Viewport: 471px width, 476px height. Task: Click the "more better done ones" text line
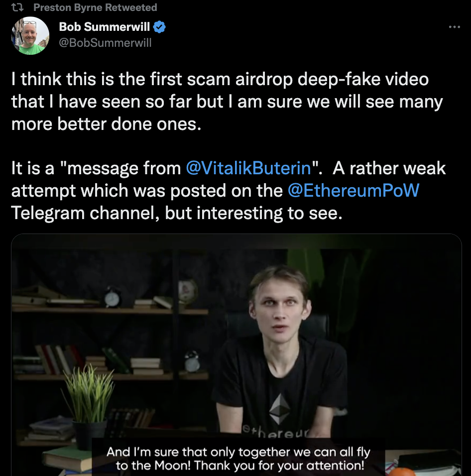tap(106, 124)
